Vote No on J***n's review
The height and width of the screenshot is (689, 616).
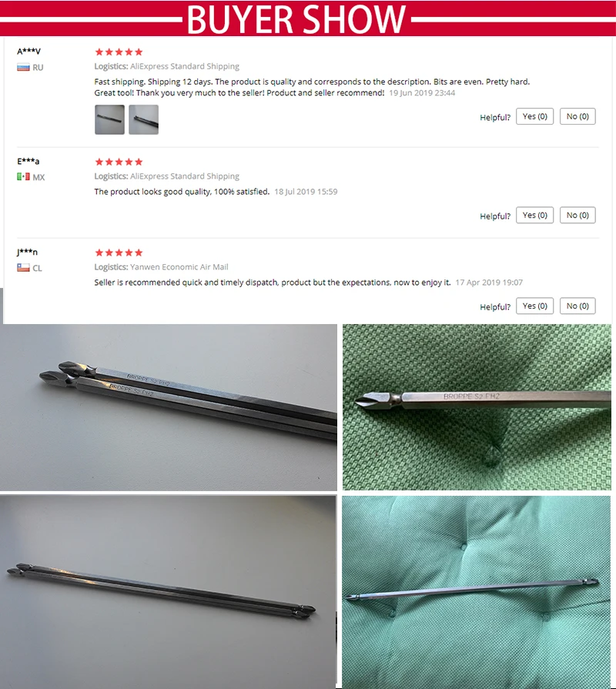tap(577, 306)
